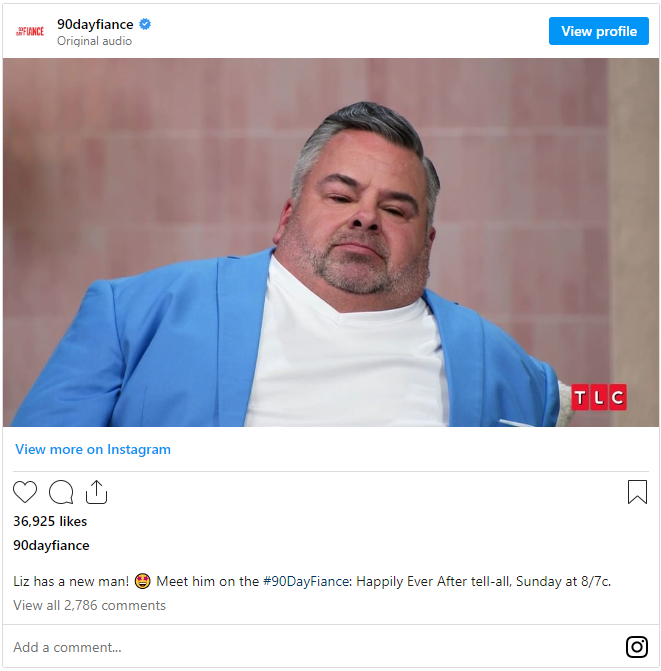
Task: Click the blue verified badge beside 90dayfiance
Action: [145, 24]
